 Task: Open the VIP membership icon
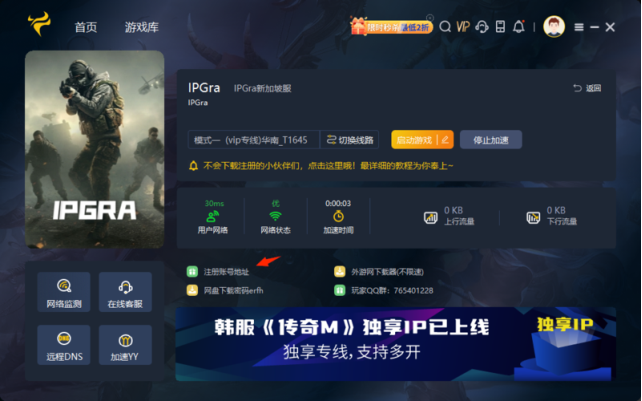463,27
